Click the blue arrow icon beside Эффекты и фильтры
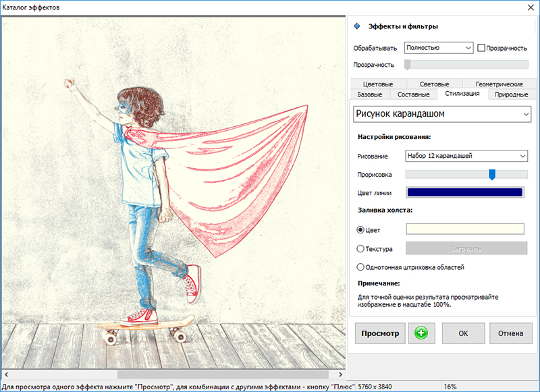The image size is (540, 392). click(x=357, y=26)
